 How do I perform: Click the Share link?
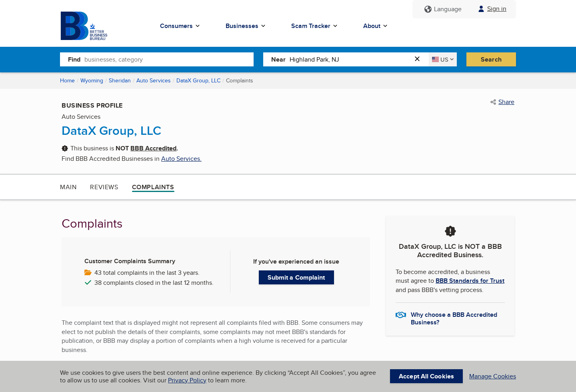pos(506,102)
